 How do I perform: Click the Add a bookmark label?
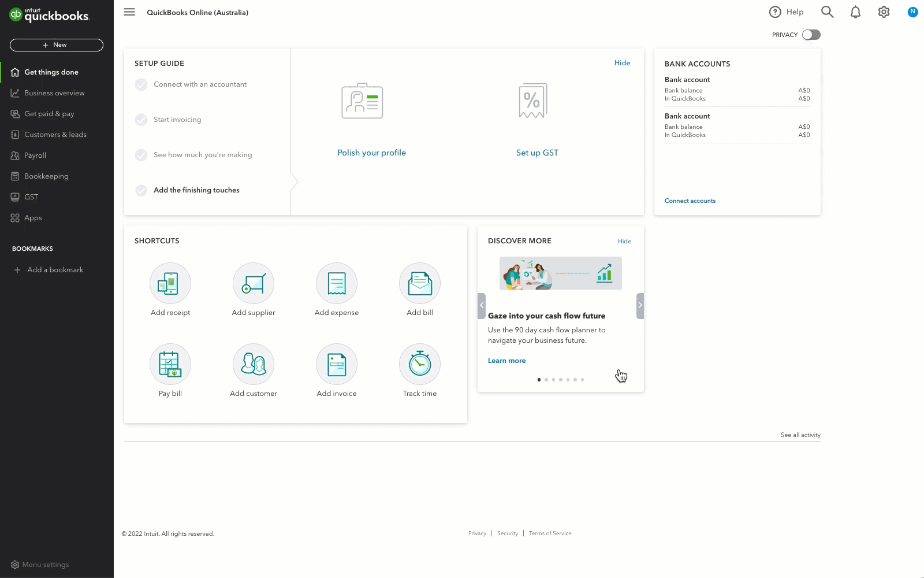click(55, 270)
